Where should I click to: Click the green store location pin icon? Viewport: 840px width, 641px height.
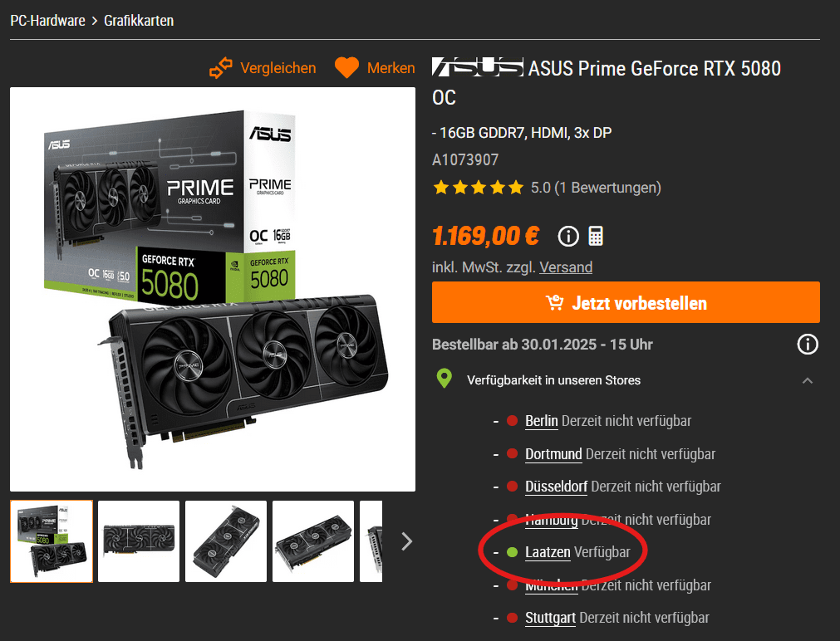point(445,379)
